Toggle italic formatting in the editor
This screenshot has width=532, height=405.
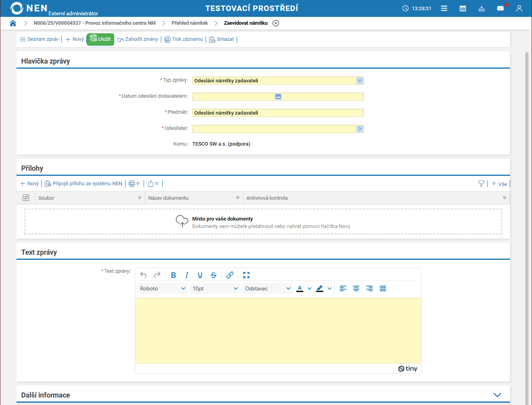coord(187,275)
